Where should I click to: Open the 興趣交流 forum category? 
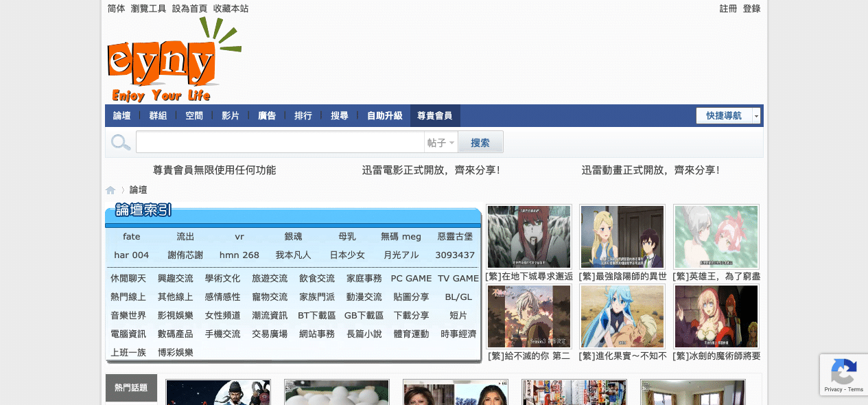[x=176, y=278]
